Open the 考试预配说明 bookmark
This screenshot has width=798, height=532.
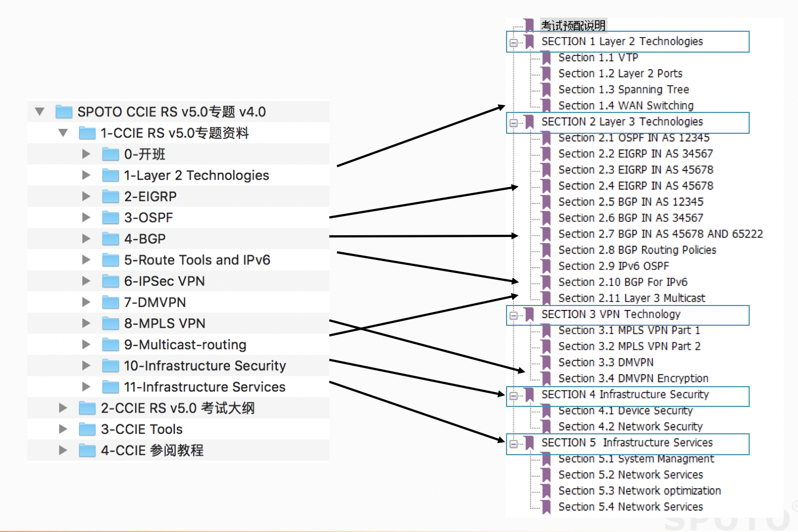[x=573, y=25]
